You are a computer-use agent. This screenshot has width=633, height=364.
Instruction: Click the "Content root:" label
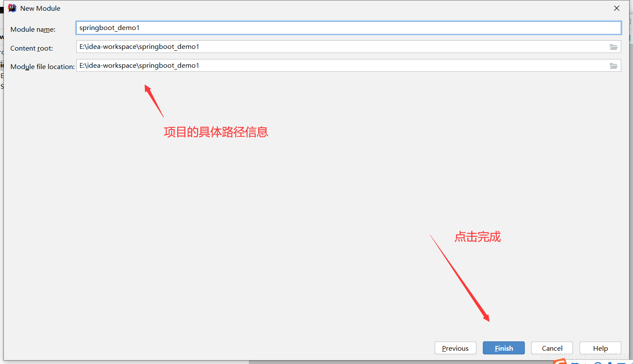point(32,48)
